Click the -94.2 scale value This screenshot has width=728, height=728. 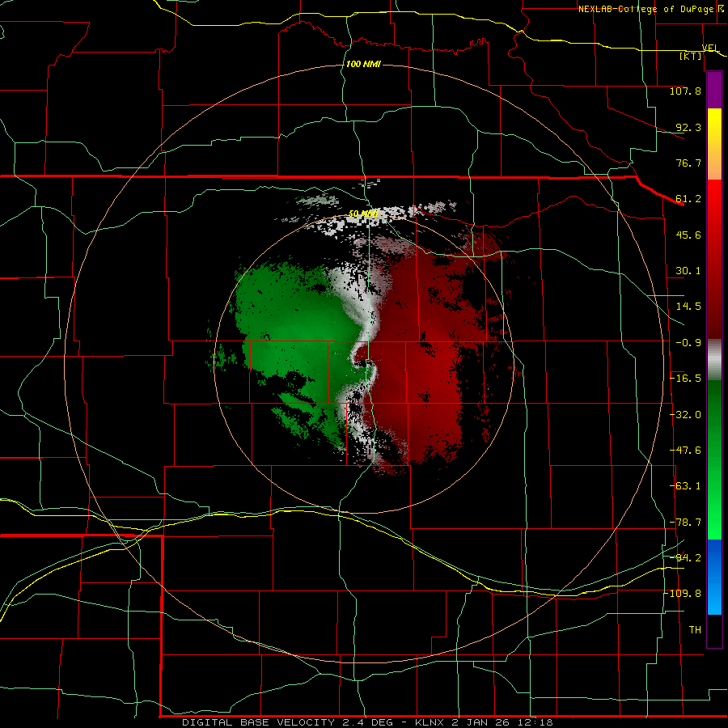coord(686,557)
